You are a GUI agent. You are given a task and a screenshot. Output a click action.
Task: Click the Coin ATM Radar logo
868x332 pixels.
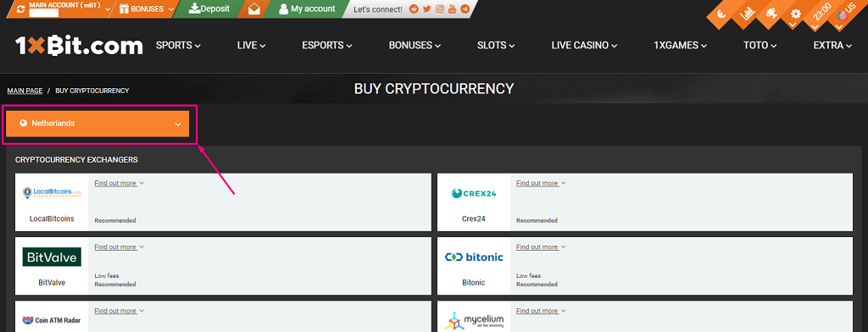52,320
